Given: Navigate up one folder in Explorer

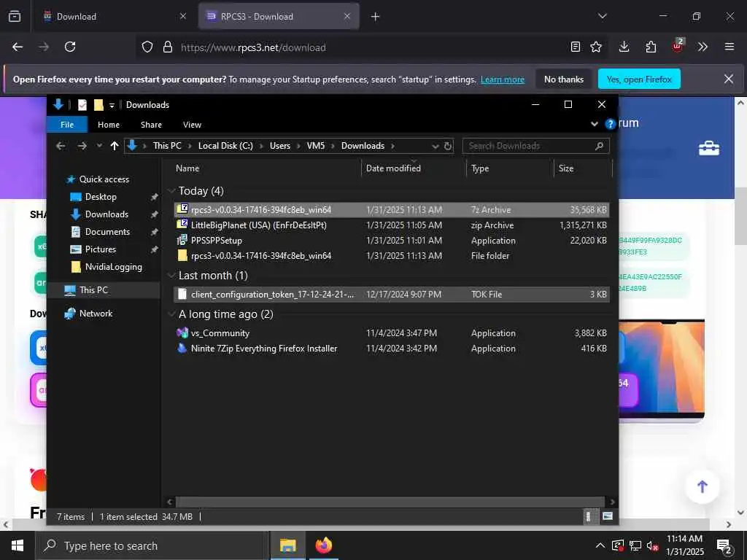Looking at the screenshot, I should point(115,146).
